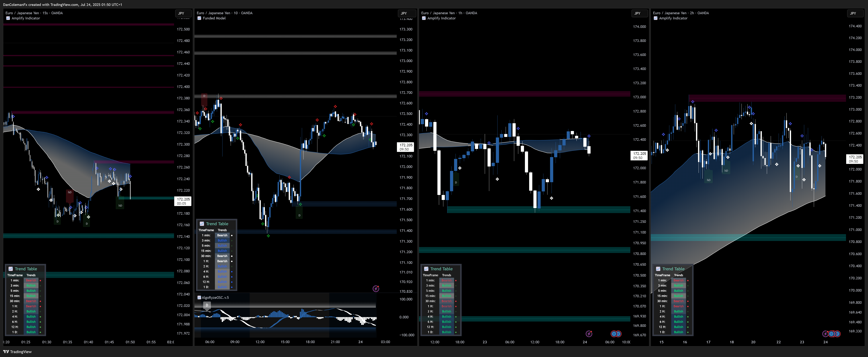Click 21:00 on 10-minute chart time axis
Viewport: 868px width, 357px height.
point(335,342)
